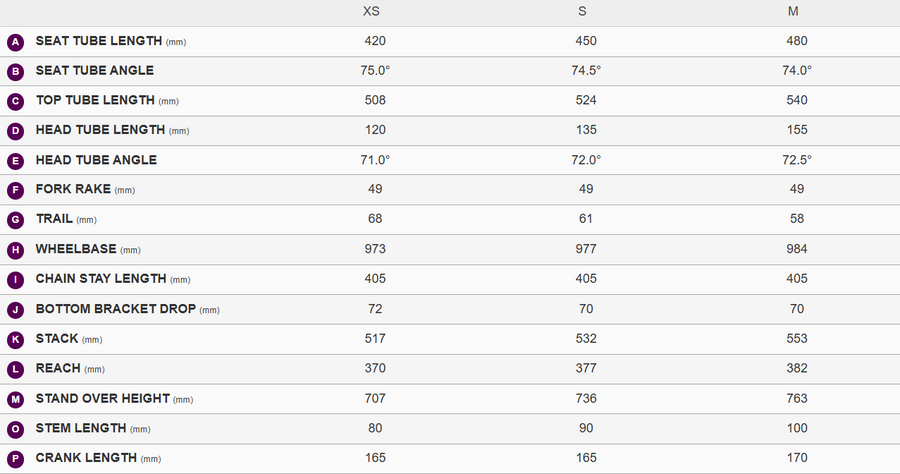Click the G circle icon for Trail
The width and height of the screenshot is (900, 474).
tap(15, 220)
